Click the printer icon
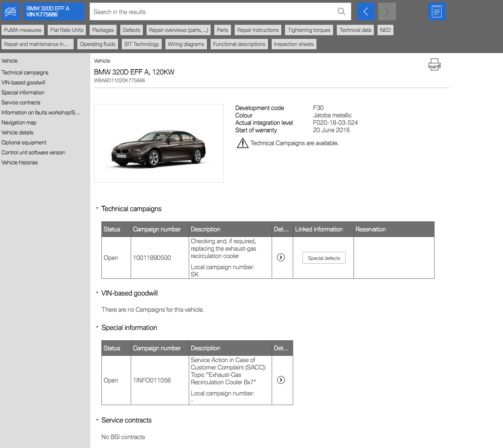Image resolution: width=503 pixels, height=448 pixels. tap(434, 64)
